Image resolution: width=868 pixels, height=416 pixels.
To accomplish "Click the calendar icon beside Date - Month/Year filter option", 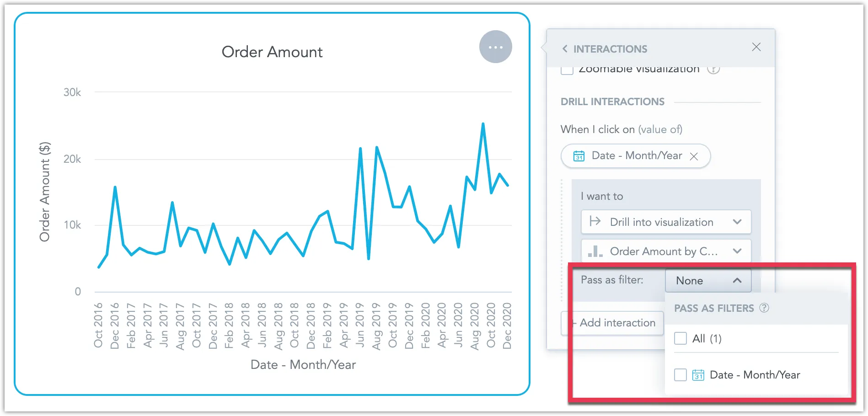I will [697, 375].
